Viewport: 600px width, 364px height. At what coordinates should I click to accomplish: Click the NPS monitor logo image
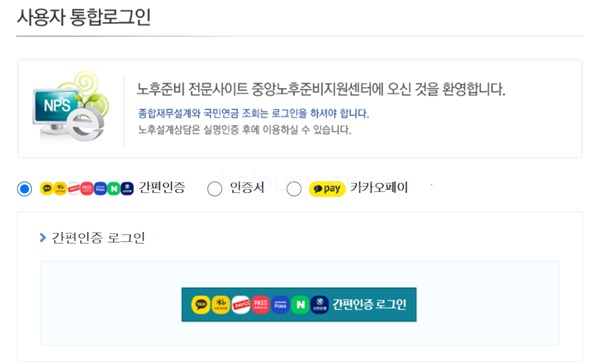(x=69, y=107)
